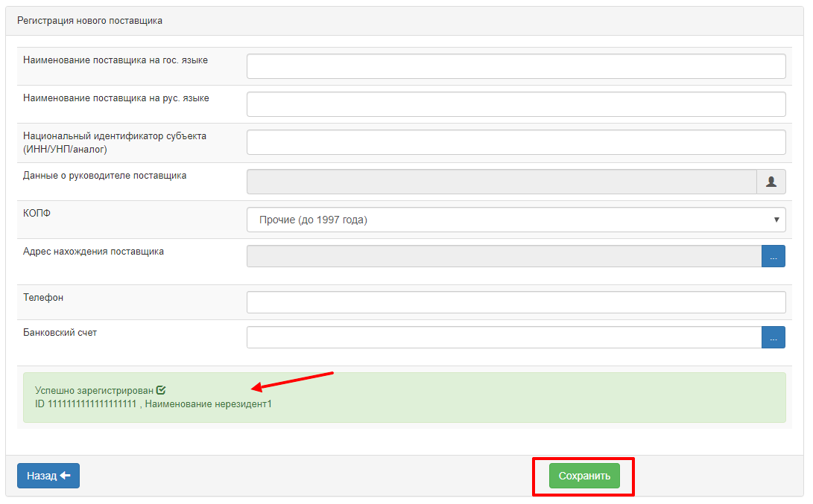Click the Банковский счет field label
This screenshot has width=813, height=504.
pos(60,333)
